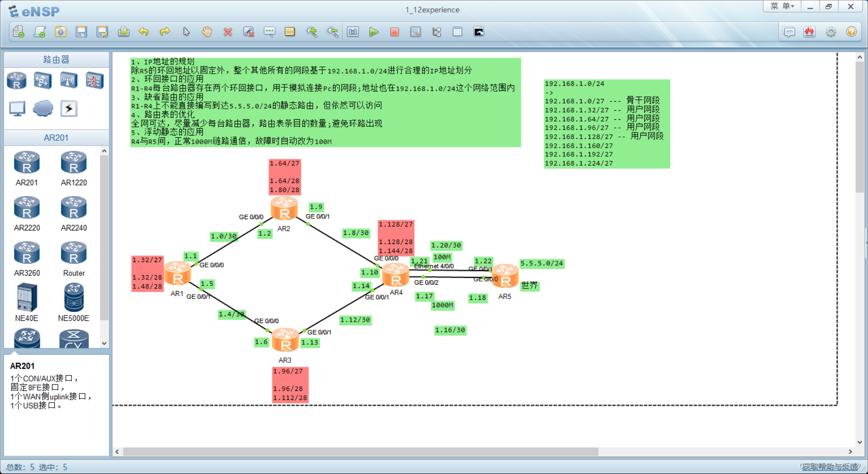The width and height of the screenshot is (868, 474).
Task: Pick the AR3260 router model
Action: (x=27, y=259)
